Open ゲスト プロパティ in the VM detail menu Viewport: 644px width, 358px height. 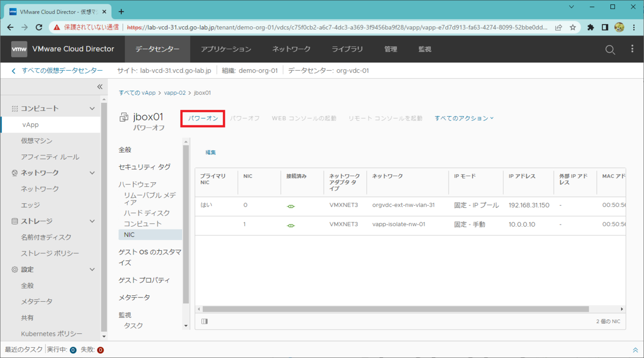click(144, 280)
